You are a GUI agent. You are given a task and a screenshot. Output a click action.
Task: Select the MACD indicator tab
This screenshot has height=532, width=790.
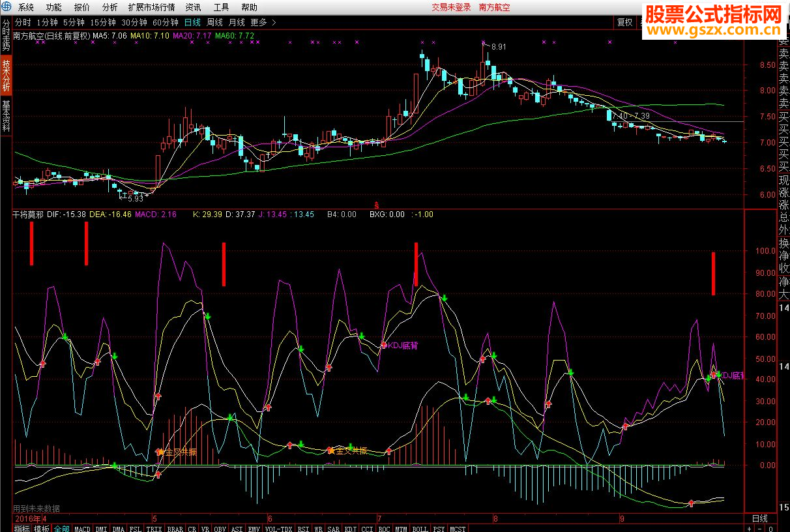[x=82, y=528]
